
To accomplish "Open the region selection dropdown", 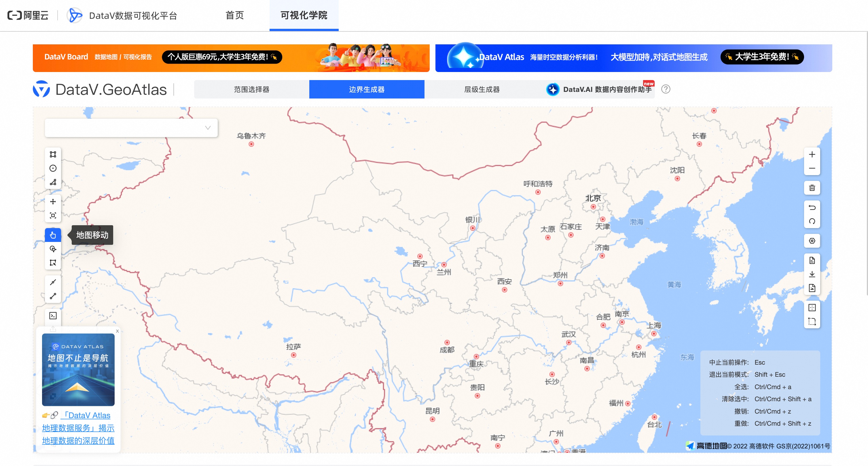I will (x=131, y=128).
